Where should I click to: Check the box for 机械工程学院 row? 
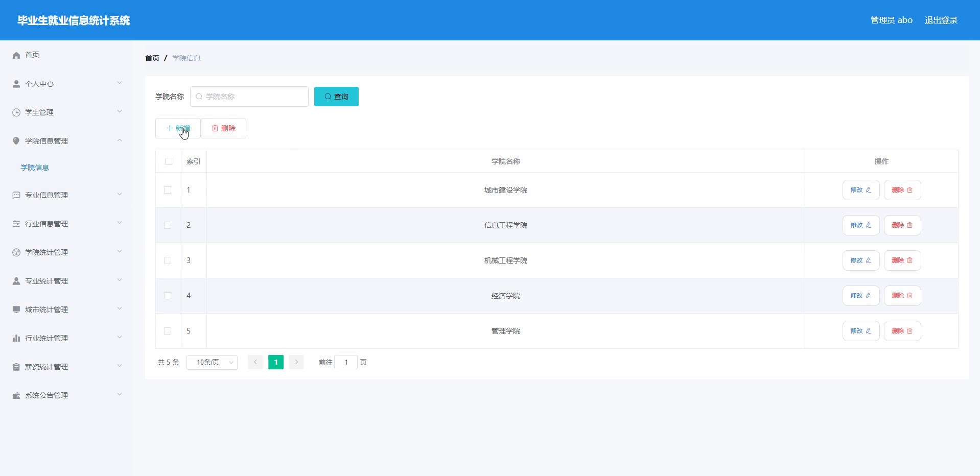168,260
